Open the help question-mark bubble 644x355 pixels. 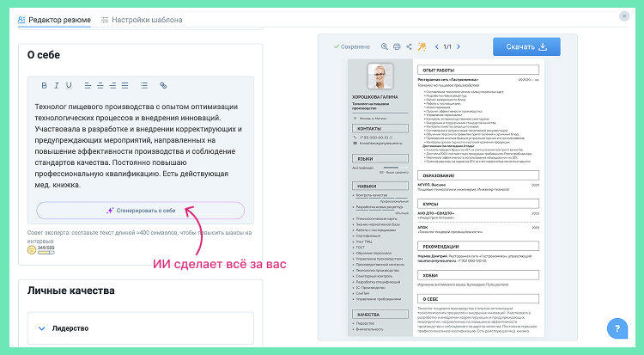pos(617,328)
